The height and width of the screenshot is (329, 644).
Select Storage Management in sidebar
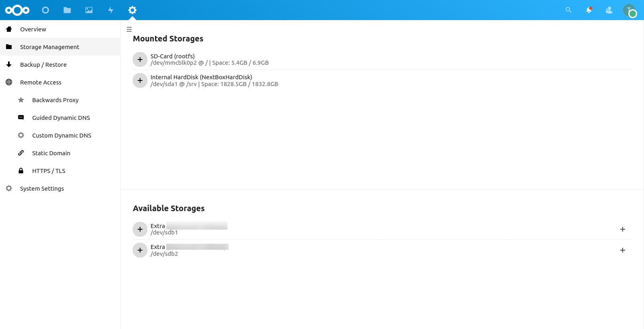point(50,47)
